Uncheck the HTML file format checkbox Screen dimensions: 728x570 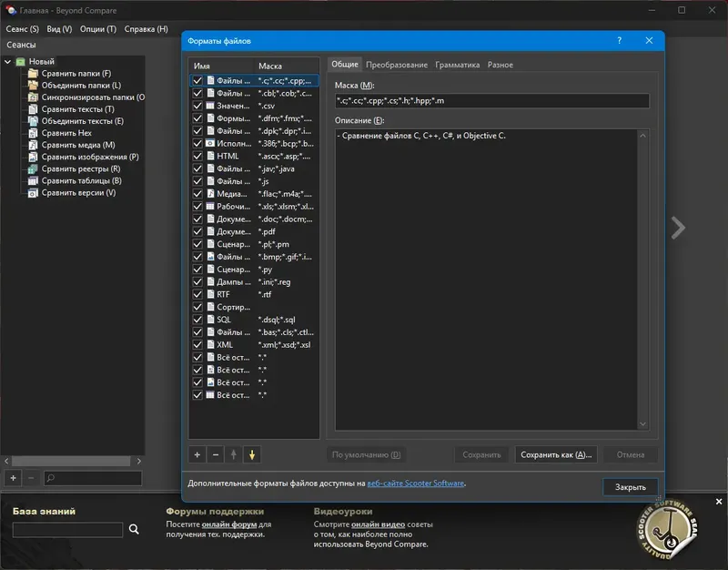coord(197,156)
